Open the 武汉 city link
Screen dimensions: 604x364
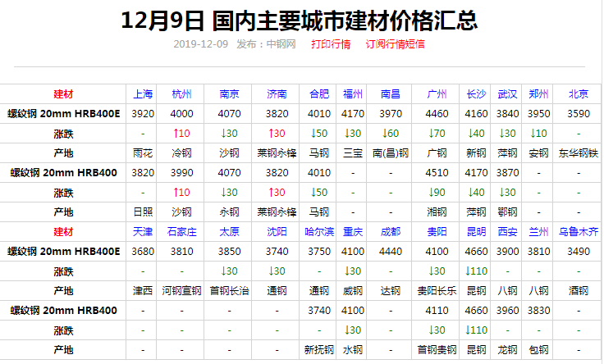pos(507,94)
